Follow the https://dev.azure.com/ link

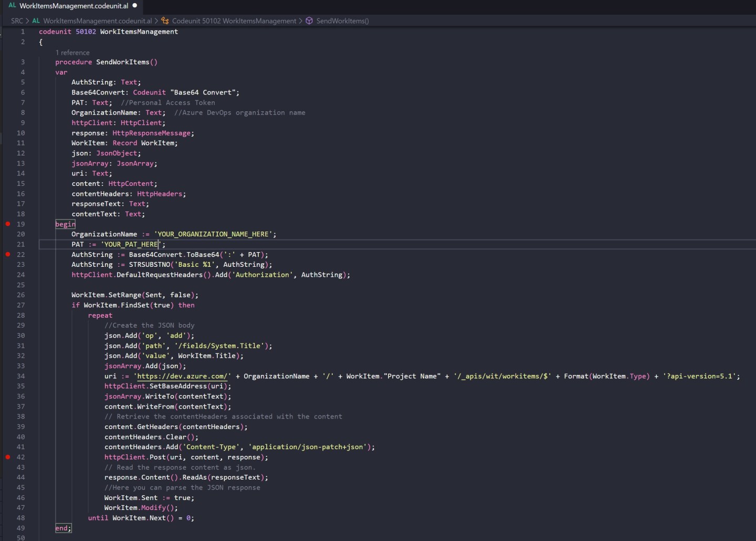tap(182, 376)
